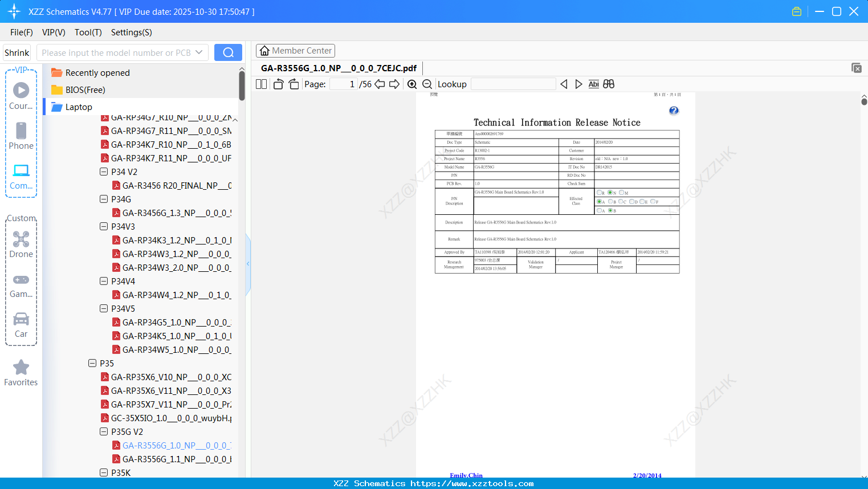
Task: Click the Page number field
Action: tap(343, 84)
